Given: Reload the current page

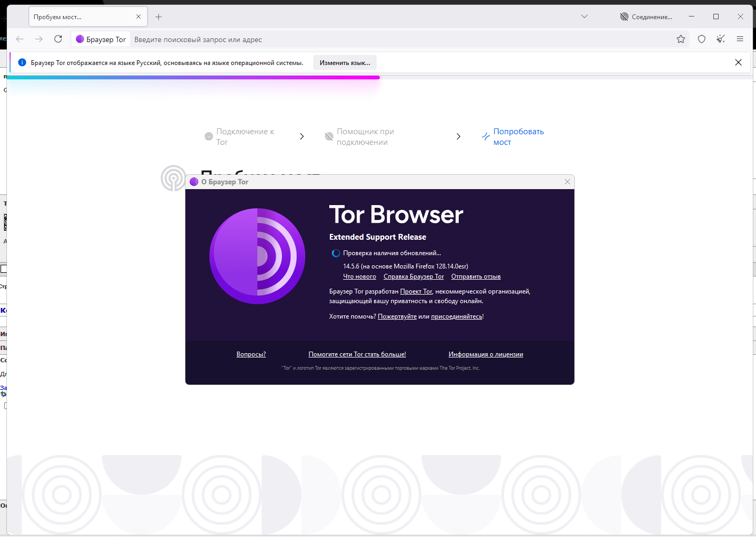Looking at the screenshot, I should (x=58, y=39).
